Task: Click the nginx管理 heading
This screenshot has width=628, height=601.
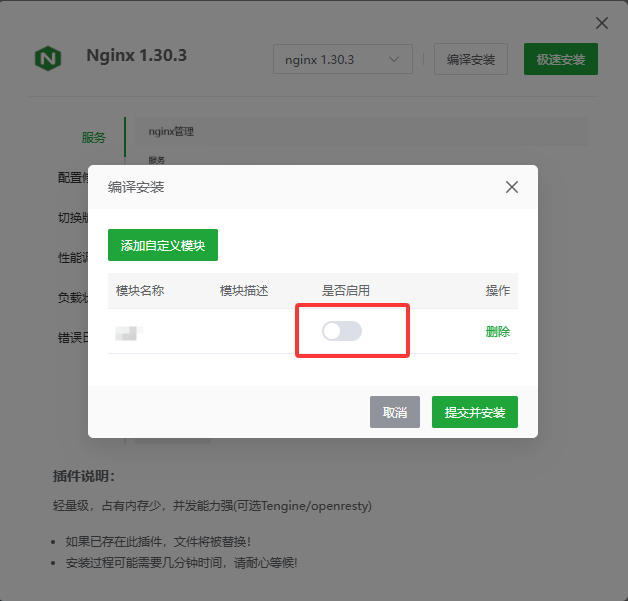Action: pyautogui.click(x=171, y=131)
